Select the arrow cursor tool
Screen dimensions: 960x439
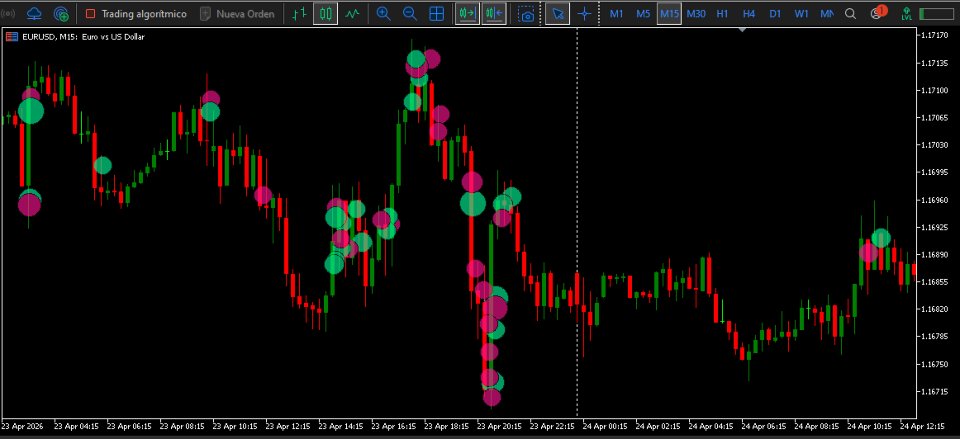(557, 13)
